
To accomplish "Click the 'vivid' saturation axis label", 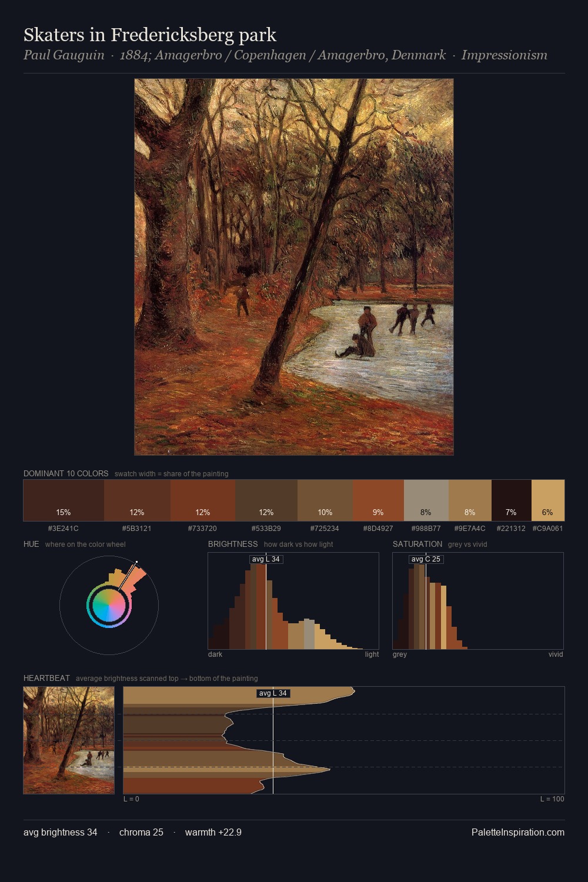I will tap(556, 654).
